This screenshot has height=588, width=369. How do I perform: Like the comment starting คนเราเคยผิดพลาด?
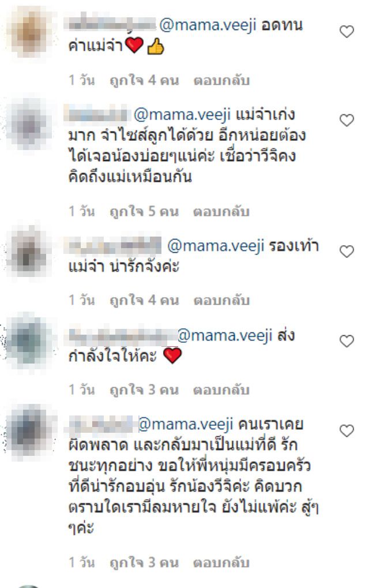[x=347, y=430]
